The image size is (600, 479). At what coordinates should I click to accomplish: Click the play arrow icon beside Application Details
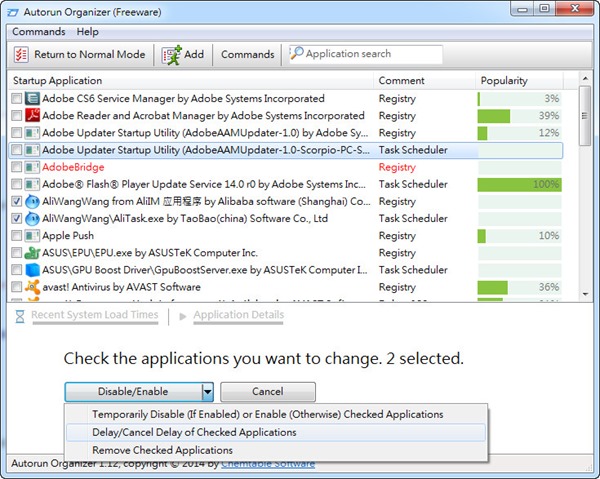coord(183,316)
